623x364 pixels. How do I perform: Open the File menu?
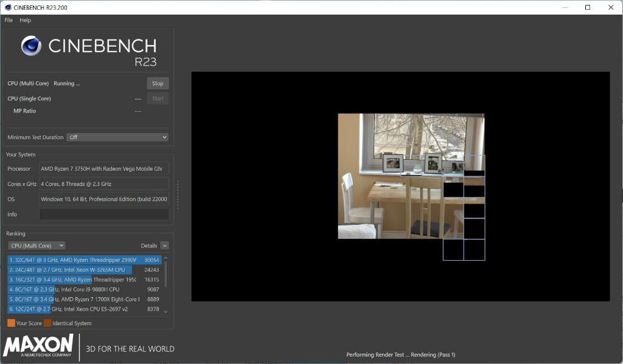point(9,20)
